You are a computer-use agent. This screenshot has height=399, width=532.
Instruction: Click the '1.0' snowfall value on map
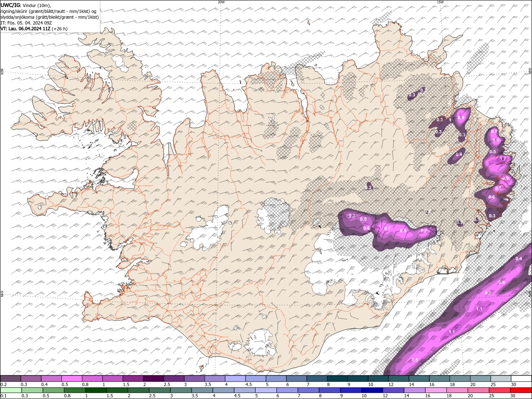(496, 140)
